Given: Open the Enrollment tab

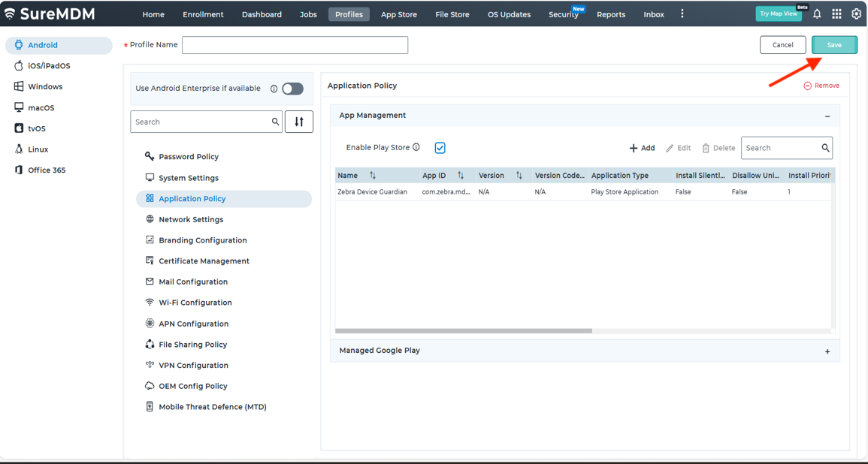Looking at the screenshot, I should click(203, 14).
